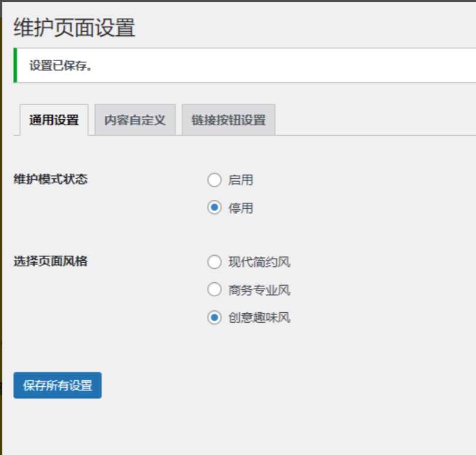Select the 停用 radio button
This screenshot has width=476, height=455.
[x=214, y=208]
